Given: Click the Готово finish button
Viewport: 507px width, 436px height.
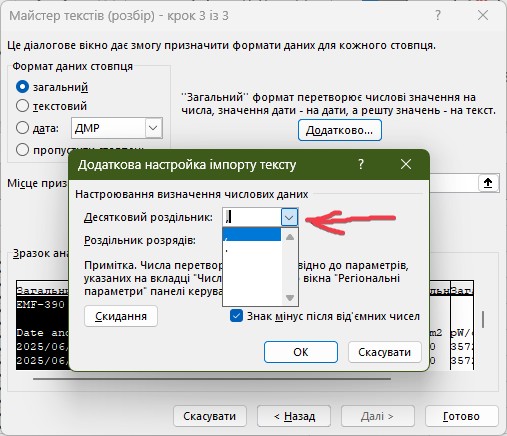Looking at the screenshot, I should click(x=461, y=416).
